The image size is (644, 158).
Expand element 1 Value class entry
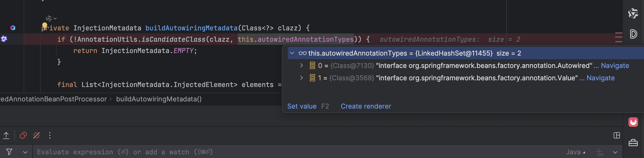click(x=301, y=78)
